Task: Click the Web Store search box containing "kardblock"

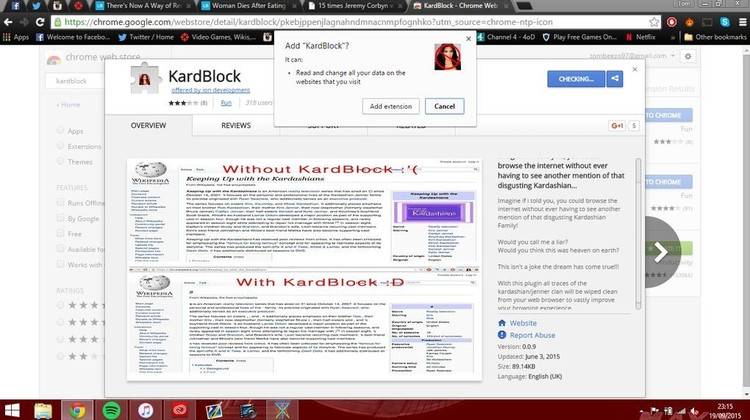Action: coord(75,81)
